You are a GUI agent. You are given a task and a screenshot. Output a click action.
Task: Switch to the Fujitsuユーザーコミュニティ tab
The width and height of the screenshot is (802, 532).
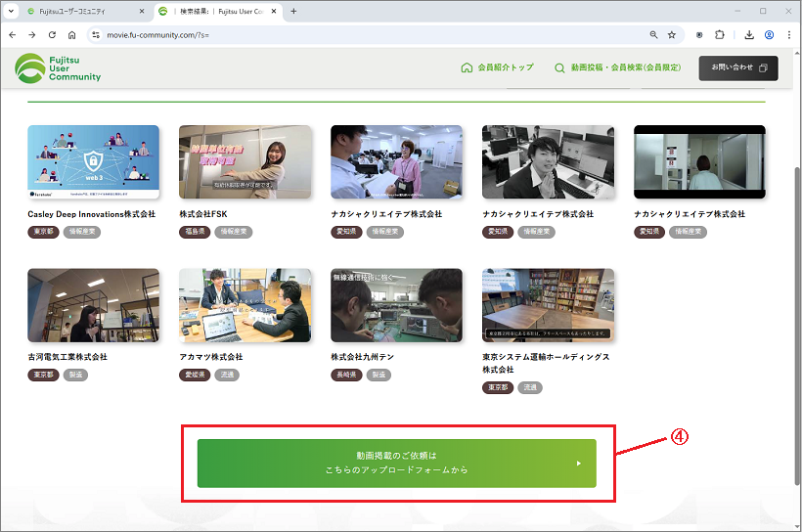pyautogui.click(x=80, y=12)
